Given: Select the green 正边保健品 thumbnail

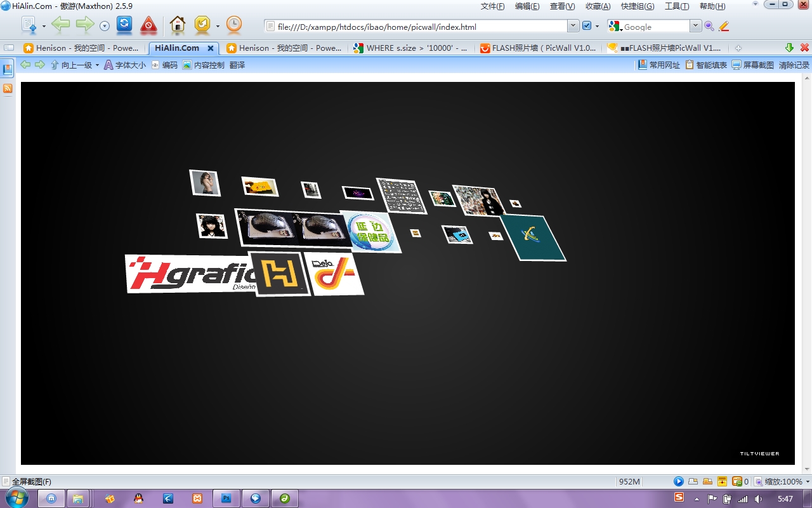Looking at the screenshot, I should point(371,232).
